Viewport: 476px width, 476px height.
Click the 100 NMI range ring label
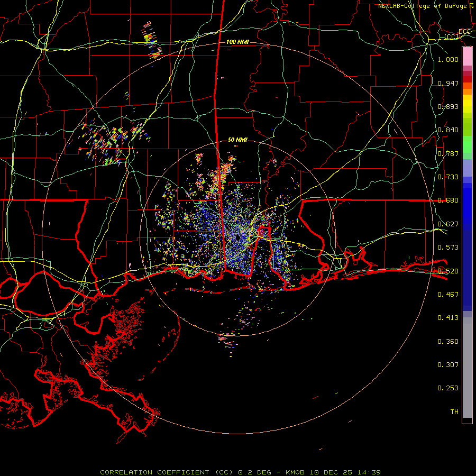237,42
